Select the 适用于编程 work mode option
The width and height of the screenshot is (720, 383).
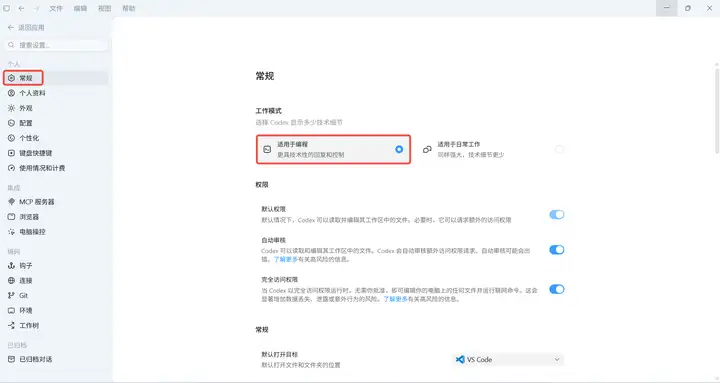point(333,149)
